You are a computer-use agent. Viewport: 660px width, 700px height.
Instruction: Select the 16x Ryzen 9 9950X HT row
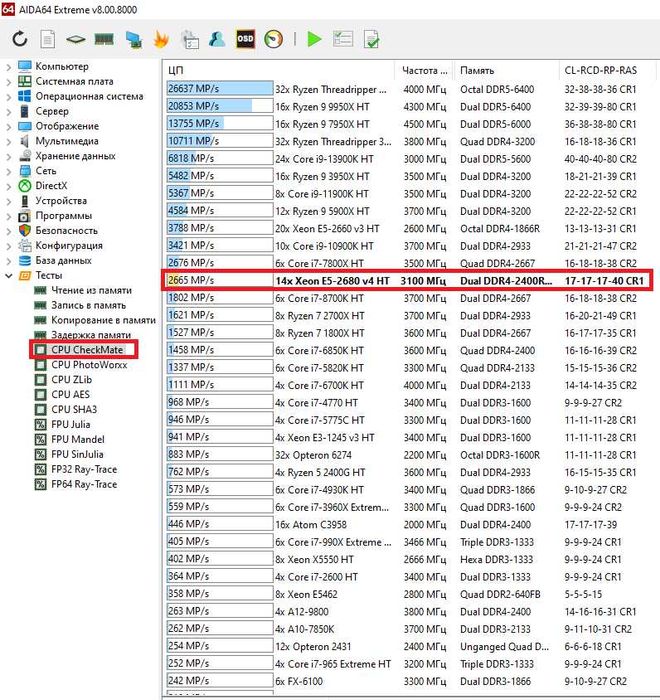coord(407,107)
